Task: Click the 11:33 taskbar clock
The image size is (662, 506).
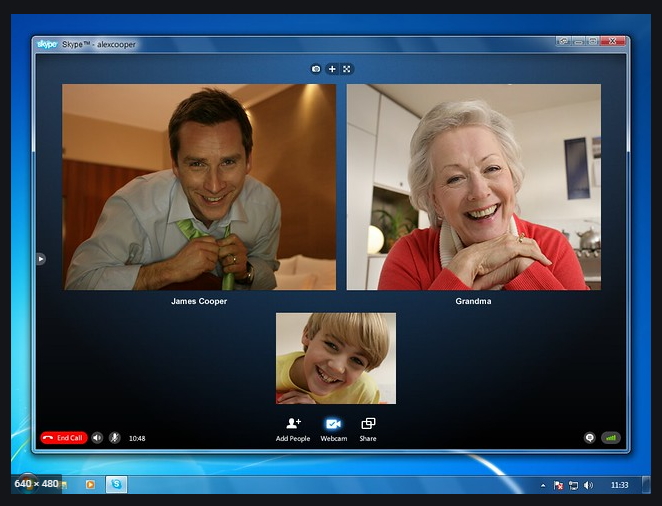Action: pyautogui.click(x=619, y=485)
